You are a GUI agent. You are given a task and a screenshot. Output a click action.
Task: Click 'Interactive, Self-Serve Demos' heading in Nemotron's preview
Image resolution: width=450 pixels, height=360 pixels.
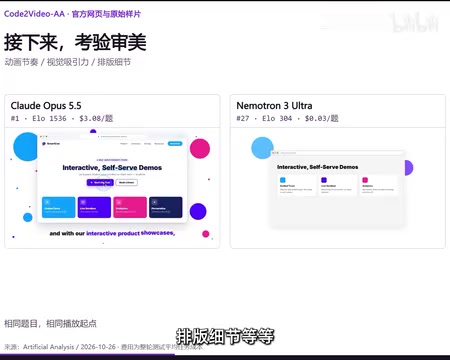click(x=318, y=167)
